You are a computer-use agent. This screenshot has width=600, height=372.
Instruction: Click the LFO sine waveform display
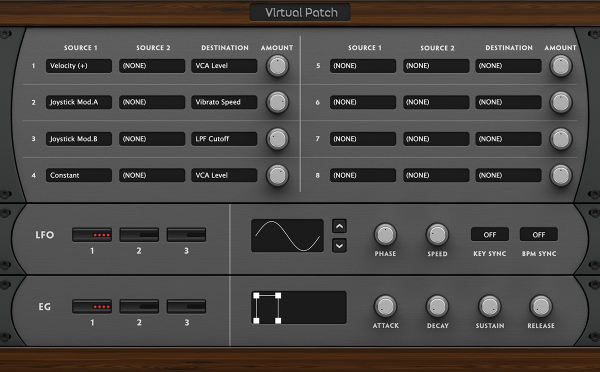(287, 236)
